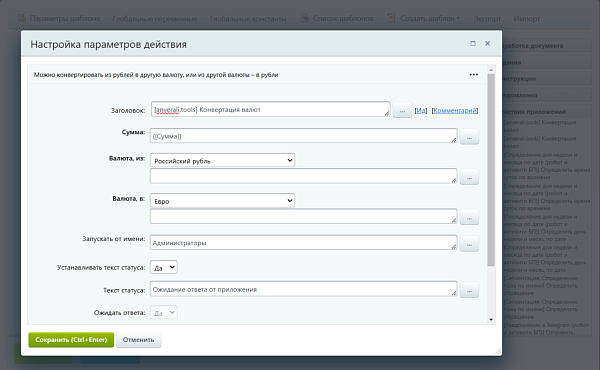
Task: Click the Сумма input field
Action: [303, 136]
